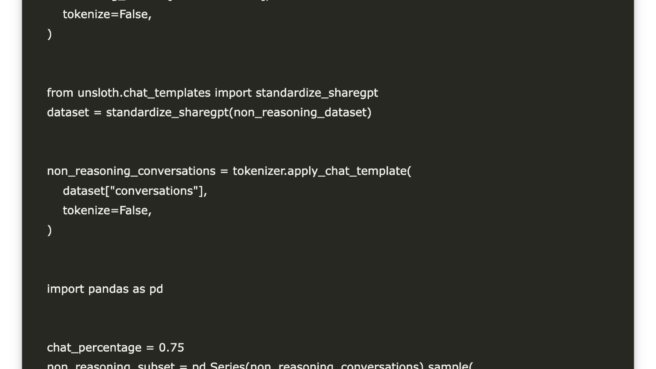This screenshot has width=656, height=369.
Task: Place cursor on 'non_reasoning_dataset' argument
Action: click(x=300, y=113)
